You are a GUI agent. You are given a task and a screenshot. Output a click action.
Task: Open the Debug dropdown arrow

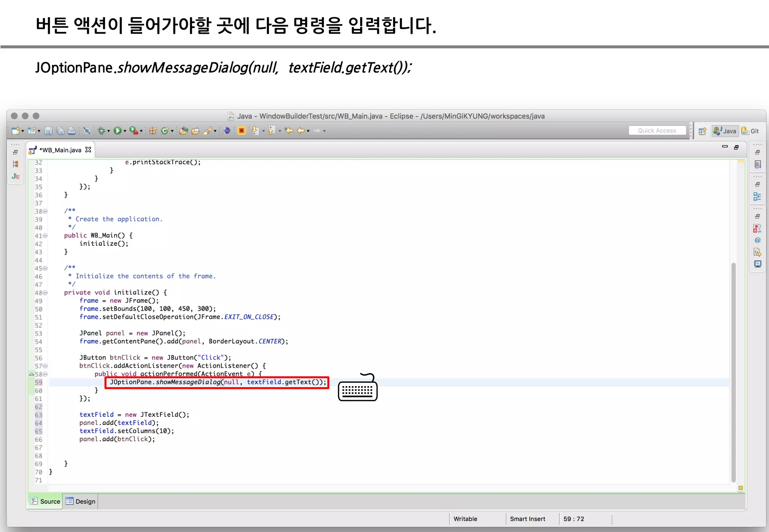coord(109,131)
